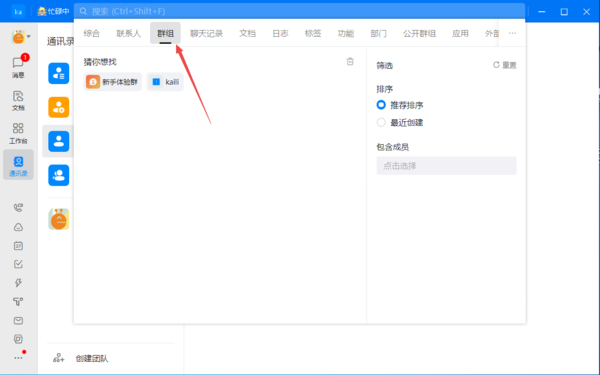600x375 pixels.
Task: Click the 排序 sorting label
Action: coord(385,89)
